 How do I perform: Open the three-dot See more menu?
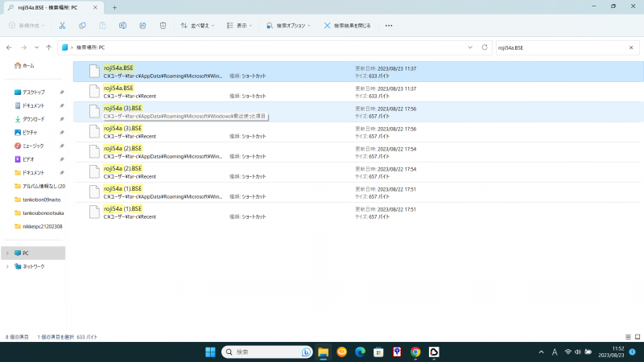click(x=389, y=25)
